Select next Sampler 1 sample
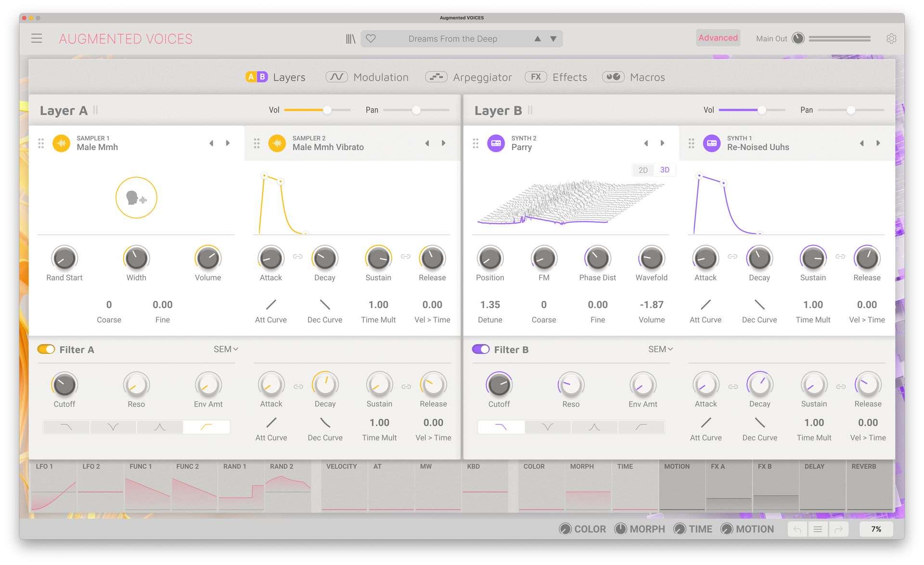The image size is (924, 565). coord(228,143)
